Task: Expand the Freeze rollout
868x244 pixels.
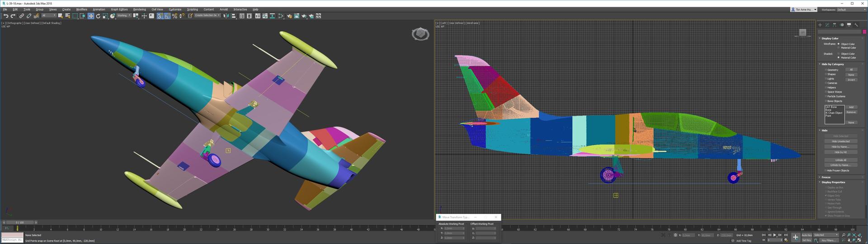Action: (826, 177)
